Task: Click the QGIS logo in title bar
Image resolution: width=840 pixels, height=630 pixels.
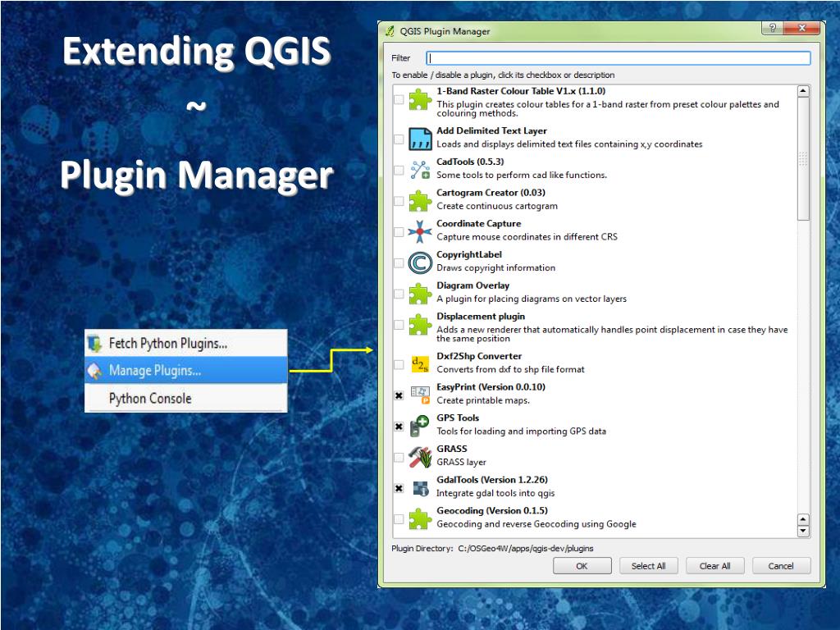Action: tap(390, 31)
